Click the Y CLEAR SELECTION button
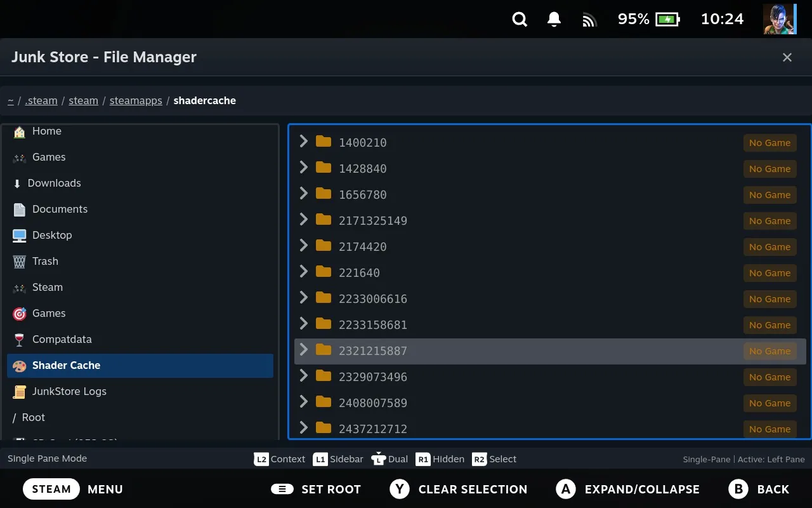Viewport: 812px width, 508px height. 459,489
